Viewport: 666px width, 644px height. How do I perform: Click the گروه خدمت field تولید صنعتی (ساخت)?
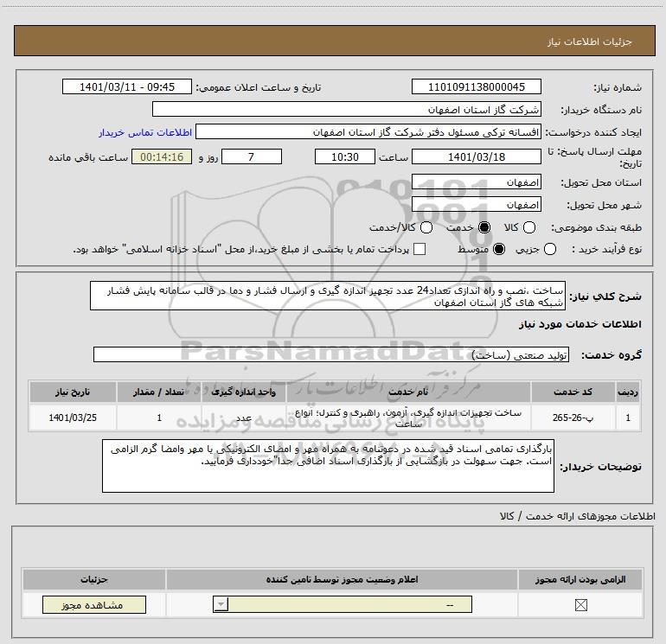tap(331, 355)
